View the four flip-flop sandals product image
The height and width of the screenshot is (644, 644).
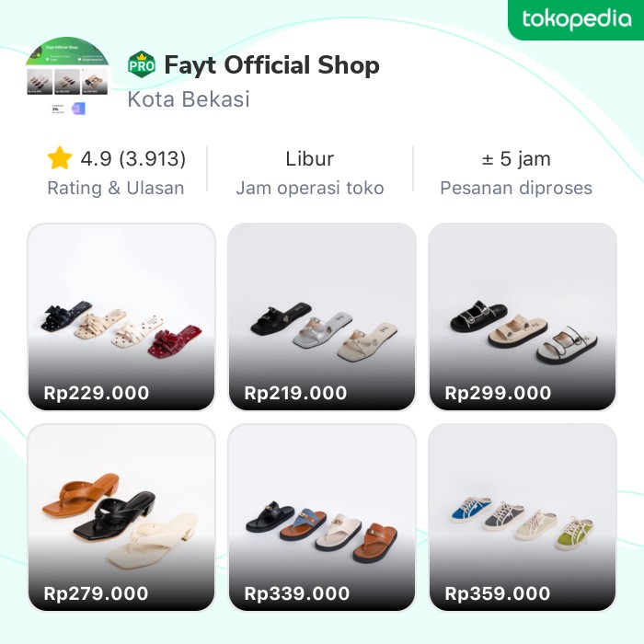(x=322, y=506)
